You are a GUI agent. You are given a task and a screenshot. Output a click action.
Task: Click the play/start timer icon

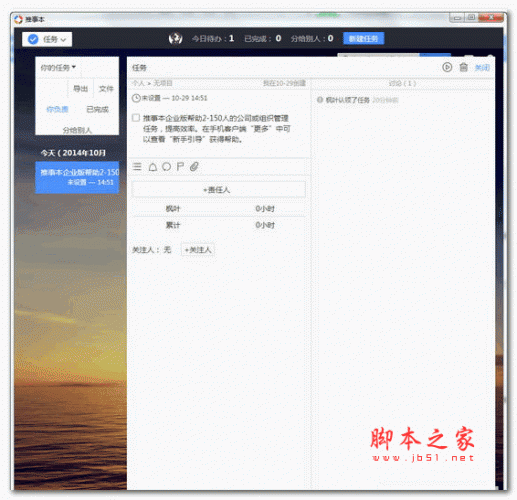447,67
